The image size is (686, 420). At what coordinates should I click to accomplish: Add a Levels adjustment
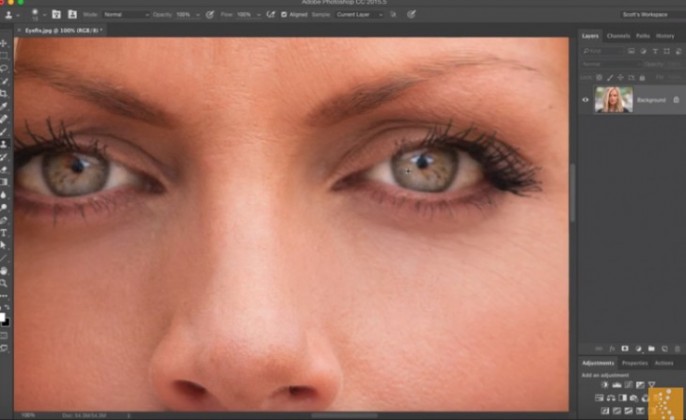(x=617, y=385)
